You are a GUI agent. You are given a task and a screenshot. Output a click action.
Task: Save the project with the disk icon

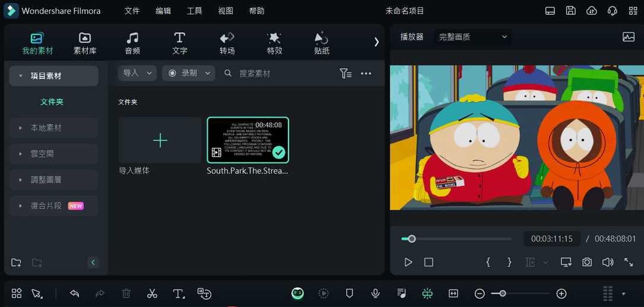[570, 11]
